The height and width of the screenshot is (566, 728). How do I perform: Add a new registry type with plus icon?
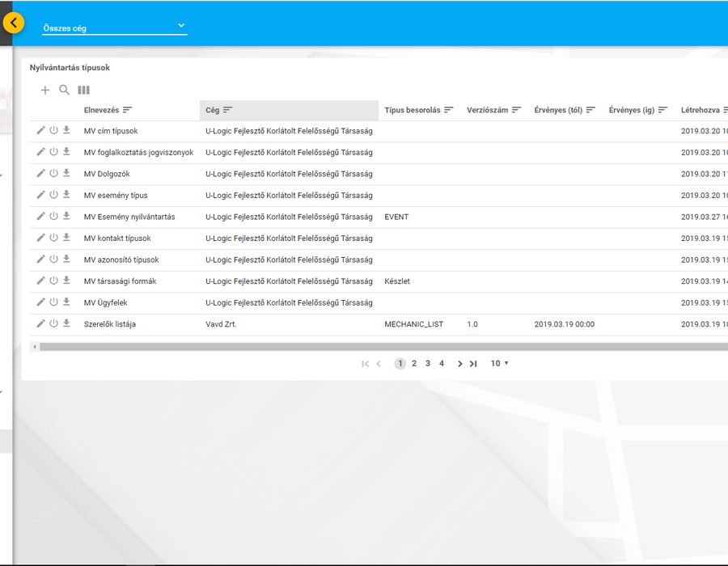click(45, 90)
